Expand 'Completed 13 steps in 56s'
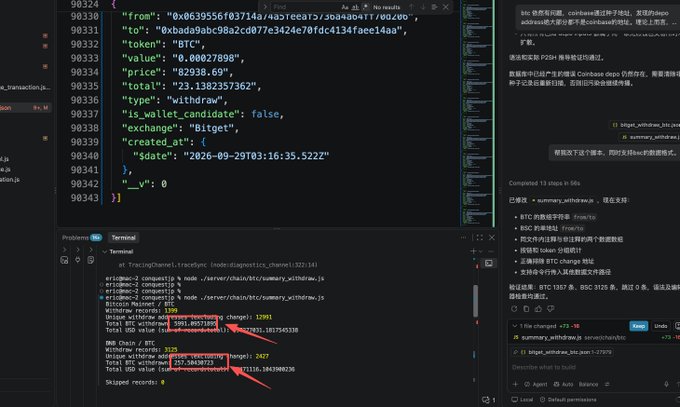 (544, 183)
